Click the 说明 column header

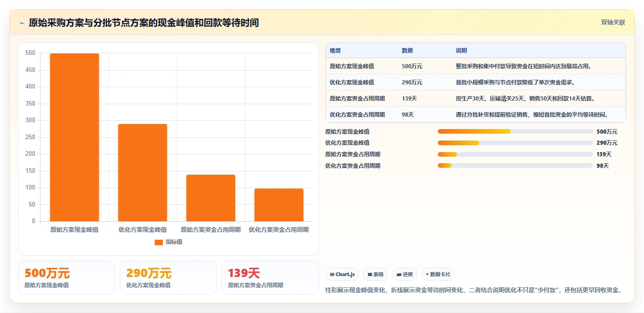tap(461, 51)
